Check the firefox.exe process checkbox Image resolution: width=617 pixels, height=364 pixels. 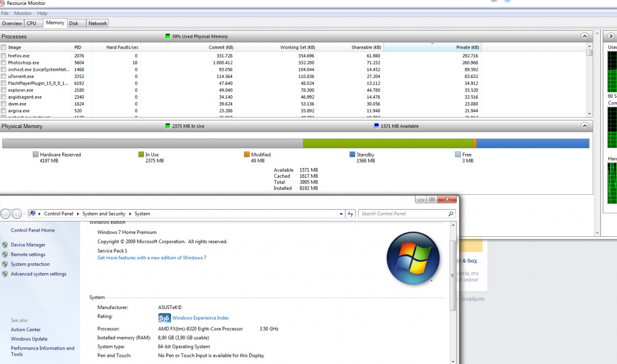pos(4,56)
